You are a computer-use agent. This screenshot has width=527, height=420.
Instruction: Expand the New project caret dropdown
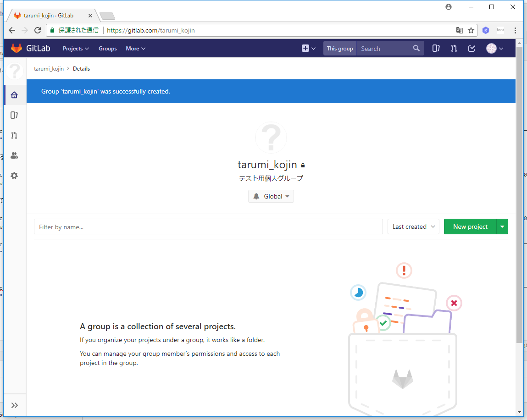coord(502,227)
